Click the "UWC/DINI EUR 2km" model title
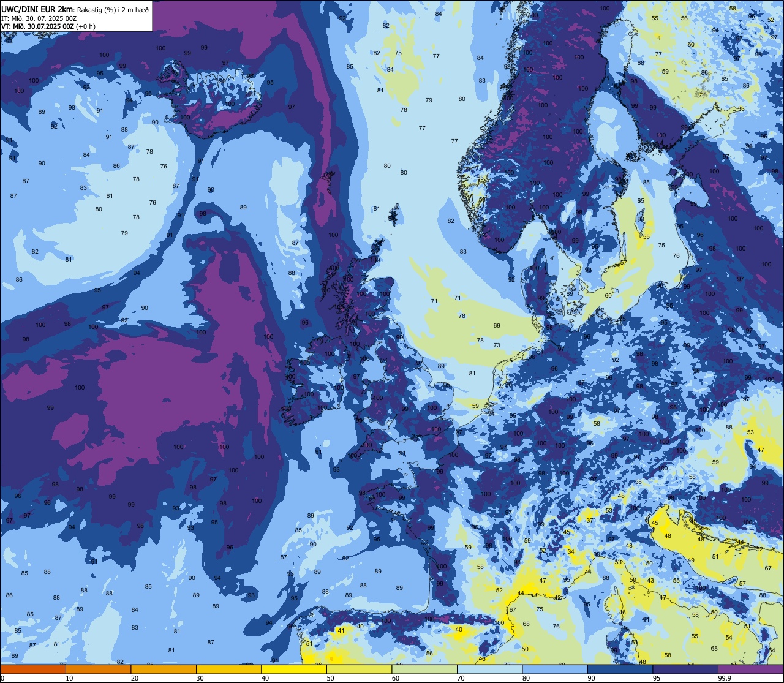Image resolution: width=784 pixels, height=683 pixels. 37,9
